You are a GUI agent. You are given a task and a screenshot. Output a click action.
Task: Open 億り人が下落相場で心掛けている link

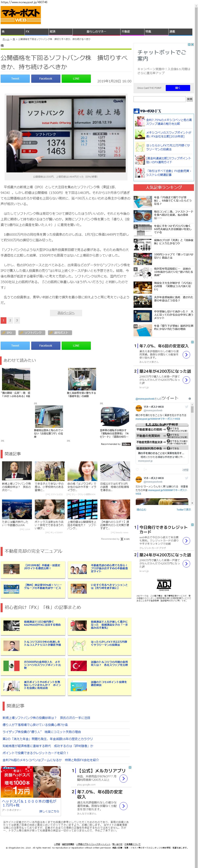pyautogui.click(x=35, y=725)
